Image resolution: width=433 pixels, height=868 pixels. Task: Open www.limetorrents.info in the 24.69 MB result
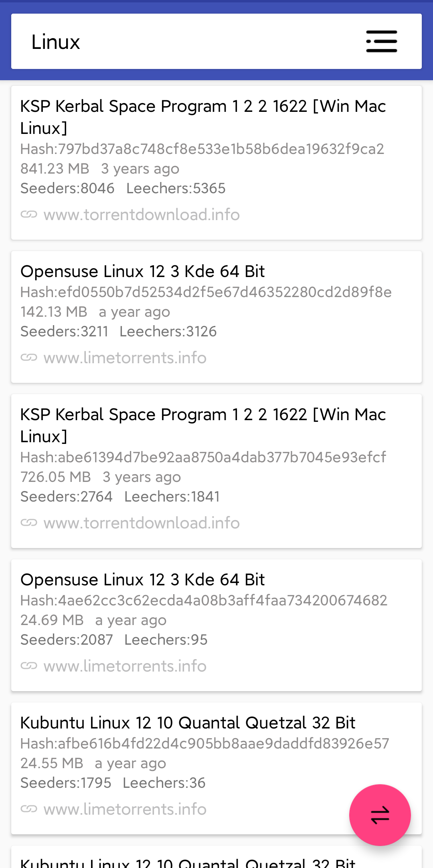pyautogui.click(x=125, y=666)
